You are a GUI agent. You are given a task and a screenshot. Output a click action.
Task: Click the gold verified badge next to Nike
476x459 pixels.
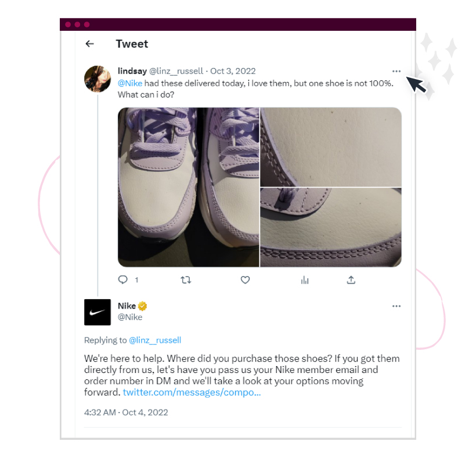pos(142,306)
